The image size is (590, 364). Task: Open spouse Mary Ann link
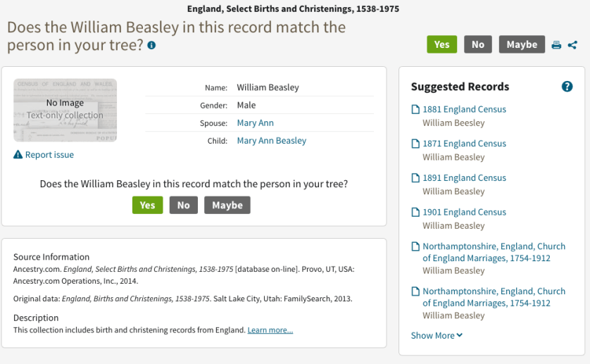(x=255, y=123)
